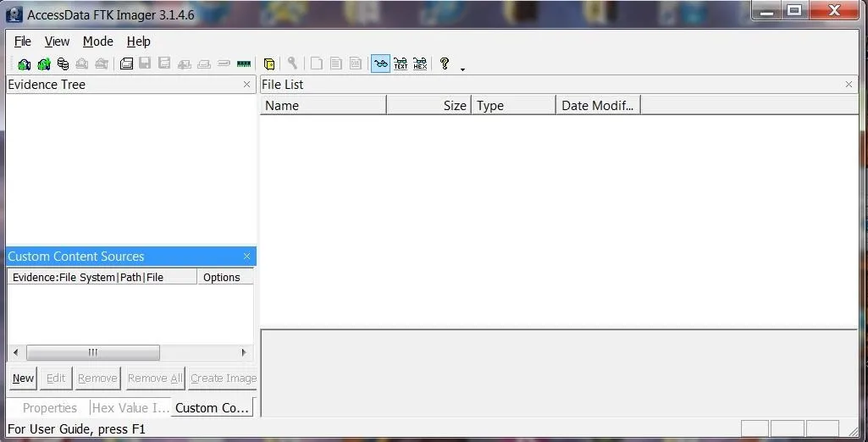This screenshot has height=442, width=868.
Task: Click the Add Evidence Item toolbar icon
Action: coord(24,64)
